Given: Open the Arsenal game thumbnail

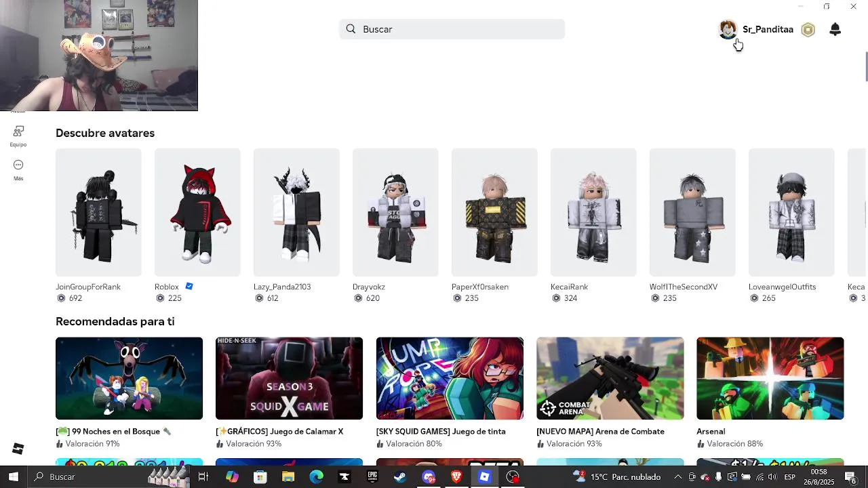Looking at the screenshot, I should click(x=770, y=378).
